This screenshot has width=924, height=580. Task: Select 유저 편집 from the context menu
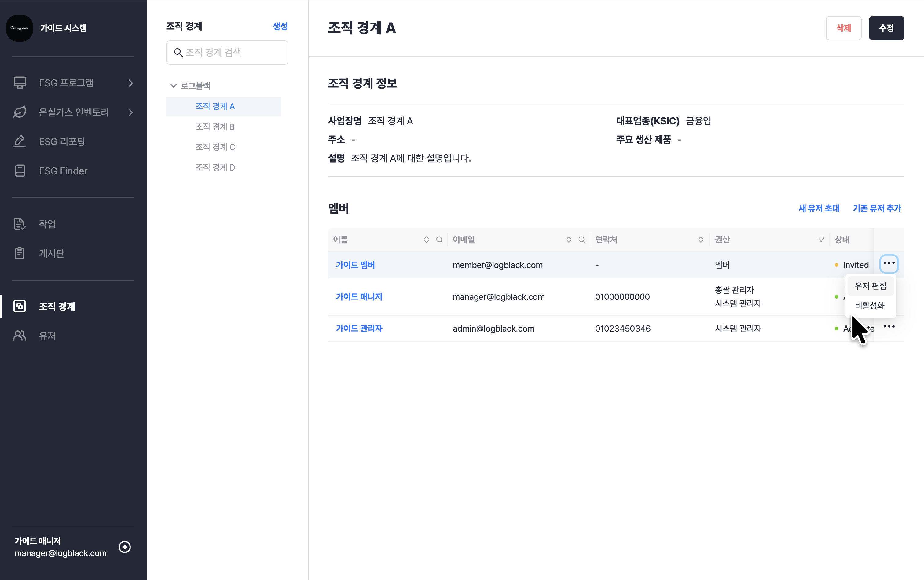tap(870, 286)
